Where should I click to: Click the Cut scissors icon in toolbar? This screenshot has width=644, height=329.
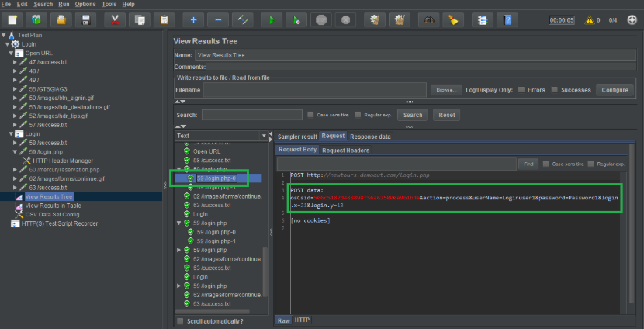113,19
